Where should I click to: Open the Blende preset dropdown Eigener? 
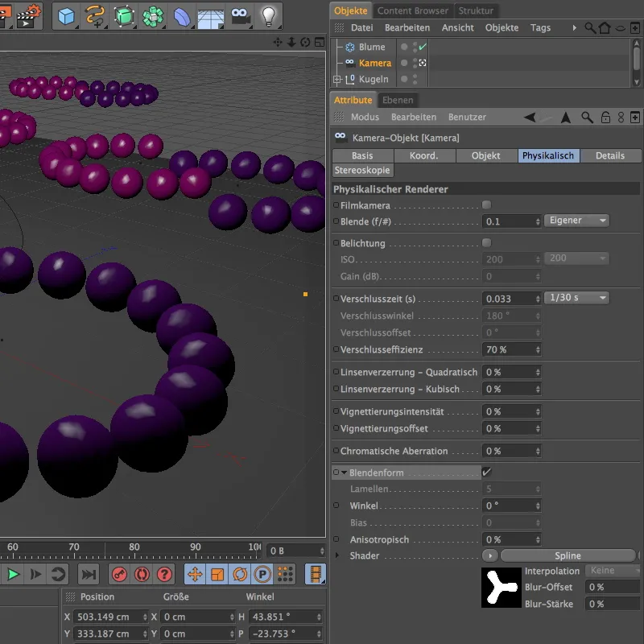coord(576,221)
